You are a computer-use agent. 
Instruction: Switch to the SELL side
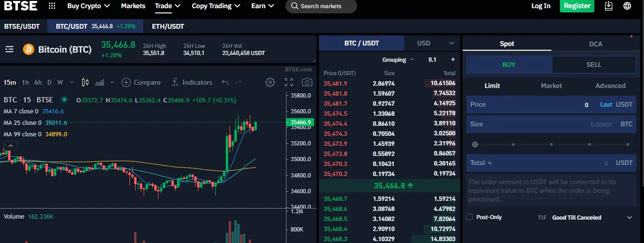pyautogui.click(x=594, y=65)
